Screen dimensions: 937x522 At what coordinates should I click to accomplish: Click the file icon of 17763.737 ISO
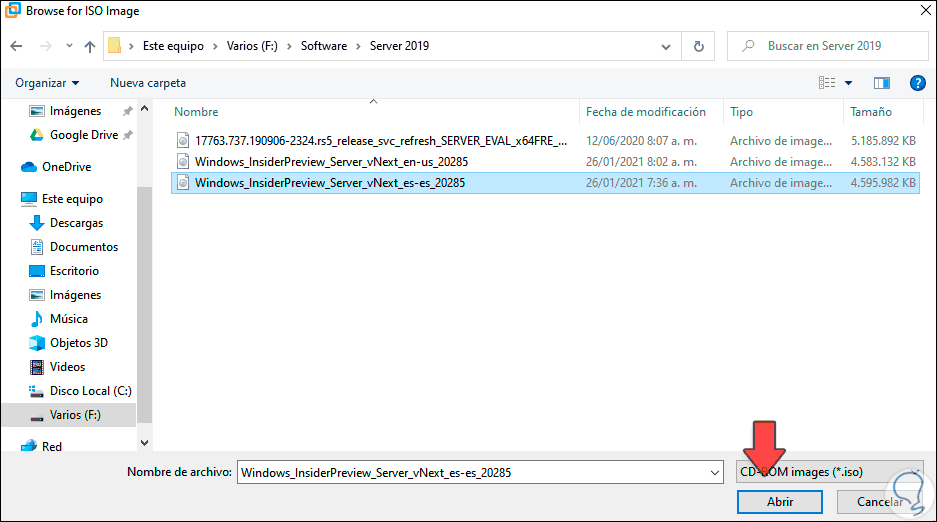click(x=183, y=141)
